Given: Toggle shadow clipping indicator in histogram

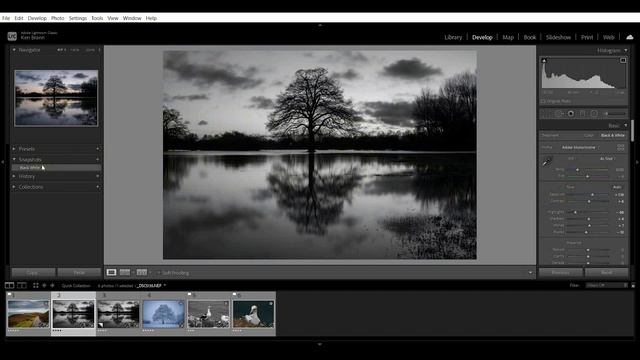Looking at the screenshot, I should (544, 60).
